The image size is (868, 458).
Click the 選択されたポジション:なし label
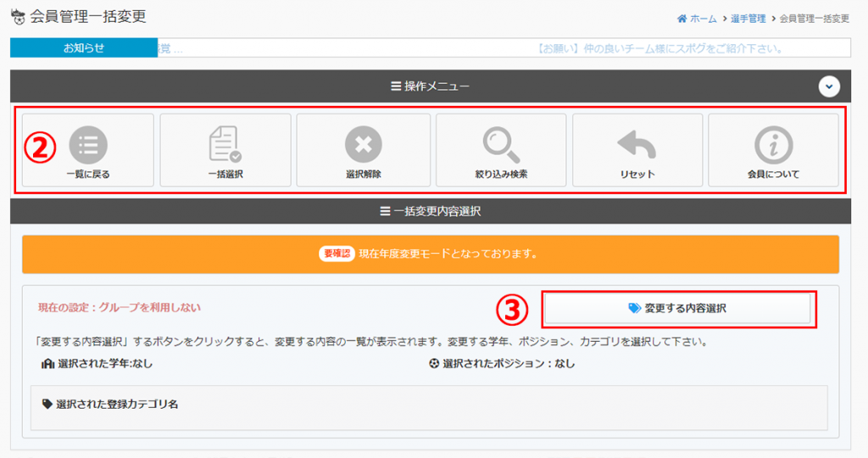tap(502, 364)
